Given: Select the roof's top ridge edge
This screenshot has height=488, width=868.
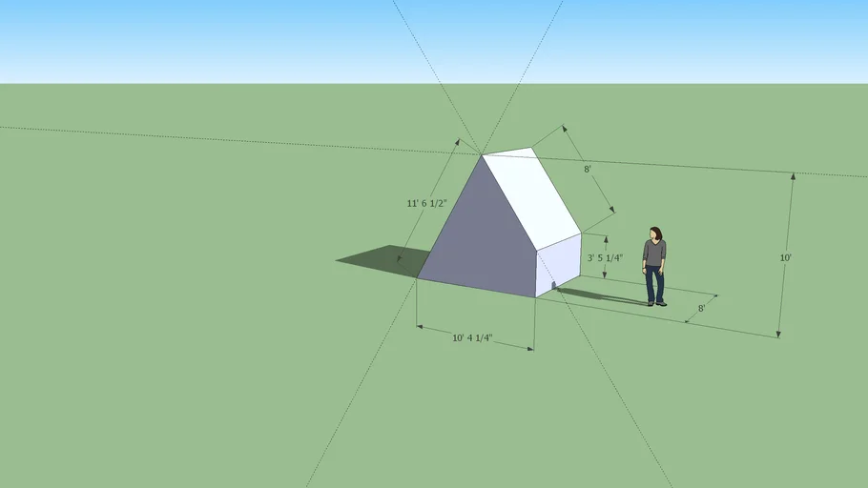Looking at the screenshot, I should [506, 151].
